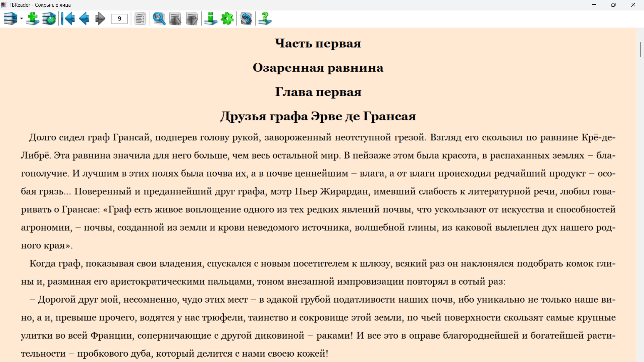
Task: Find next search occurrence
Action: click(192, 19)
